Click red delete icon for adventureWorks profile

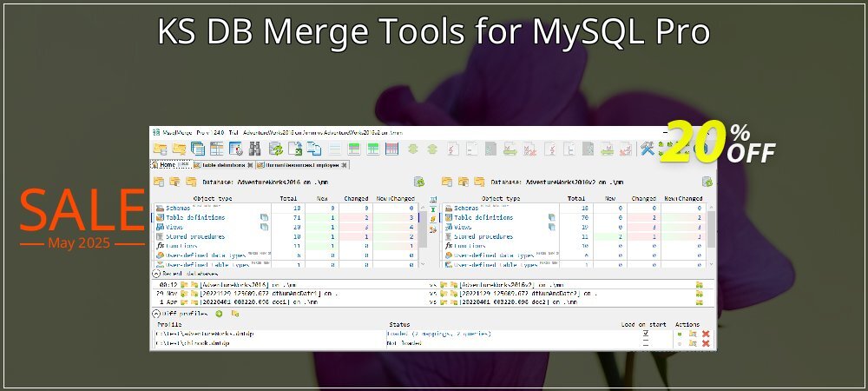point(706,334)
